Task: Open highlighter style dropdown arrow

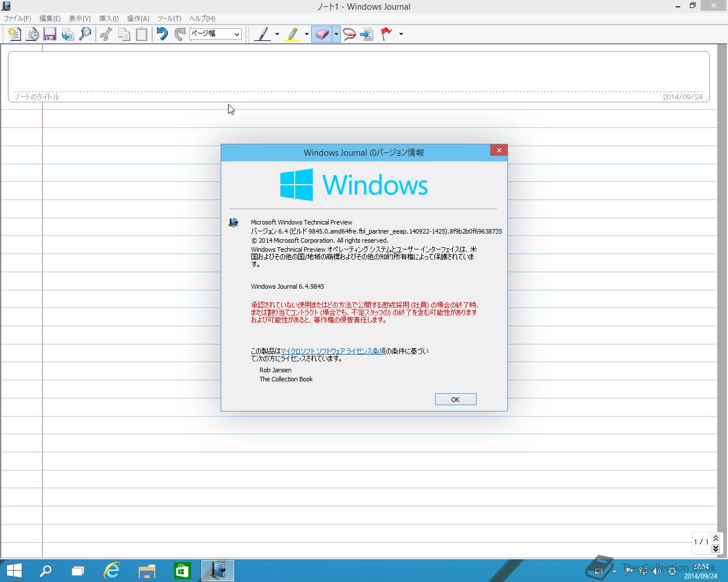Action: coord(307,34)
